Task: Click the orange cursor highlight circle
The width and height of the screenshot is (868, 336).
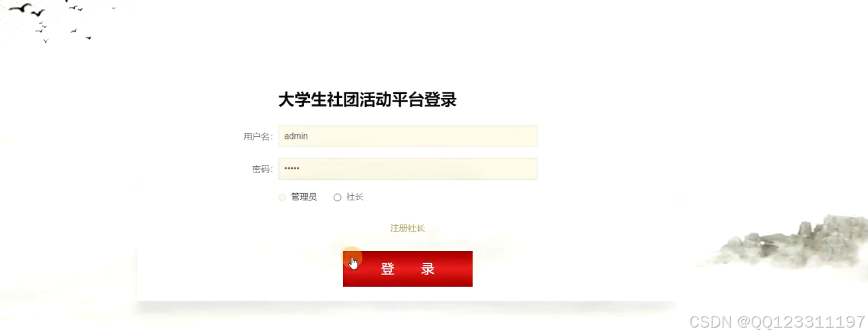Action: coord(352,258)
